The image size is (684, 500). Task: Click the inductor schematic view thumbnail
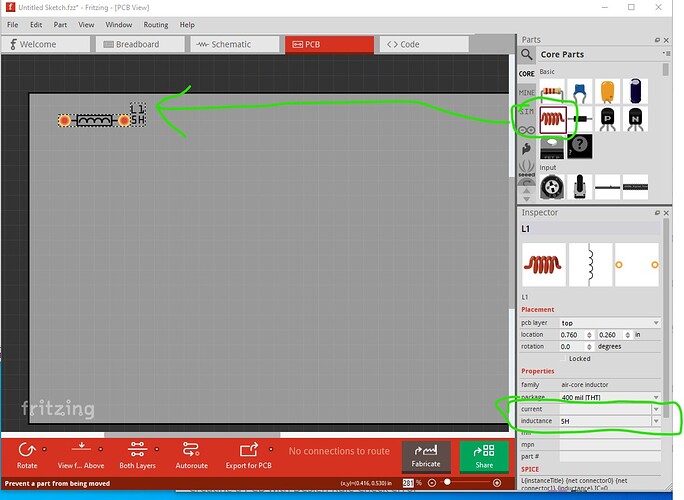click(x=590, y=265)
